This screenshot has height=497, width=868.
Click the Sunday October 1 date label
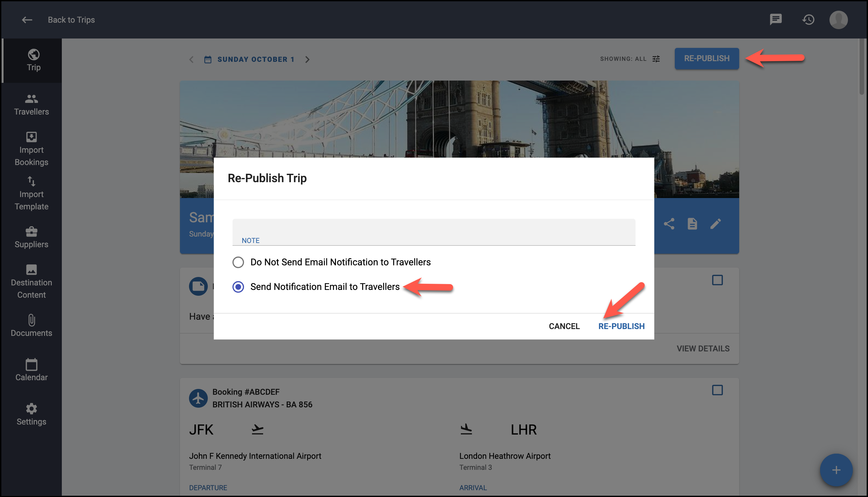click(256, 60)
